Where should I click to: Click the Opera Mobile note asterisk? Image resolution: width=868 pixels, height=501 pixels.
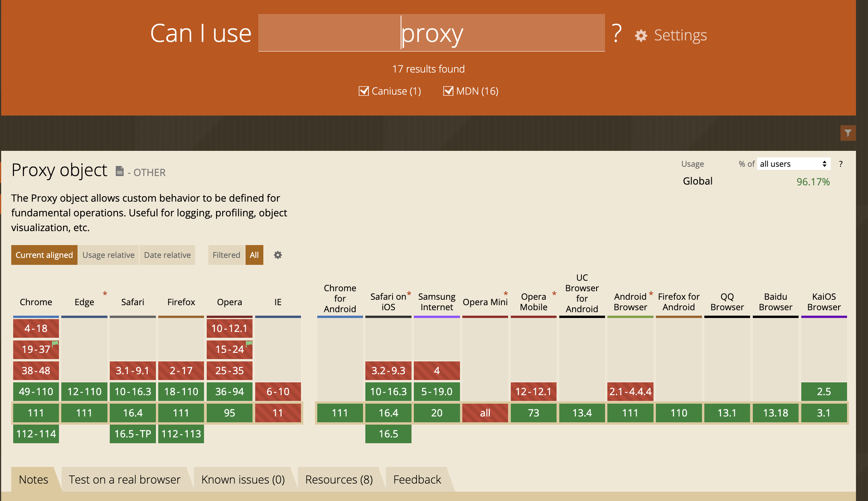pos(554,294)
